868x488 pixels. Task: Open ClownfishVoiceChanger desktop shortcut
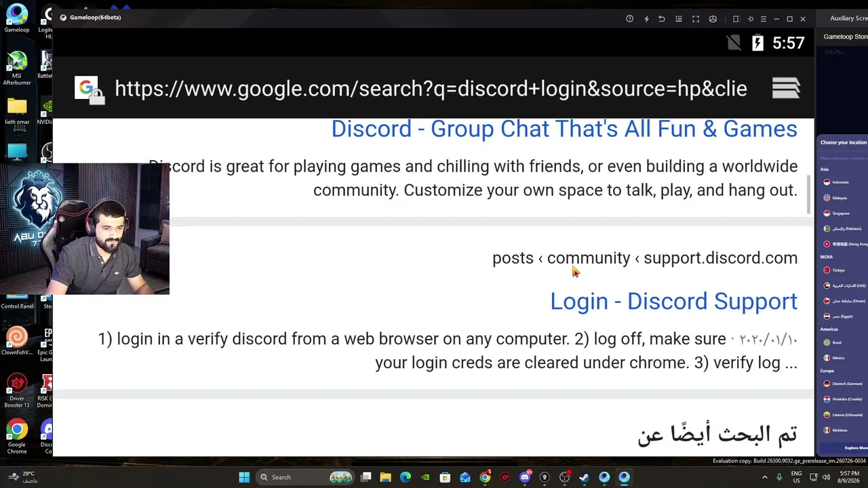click(x=17, y=341)
